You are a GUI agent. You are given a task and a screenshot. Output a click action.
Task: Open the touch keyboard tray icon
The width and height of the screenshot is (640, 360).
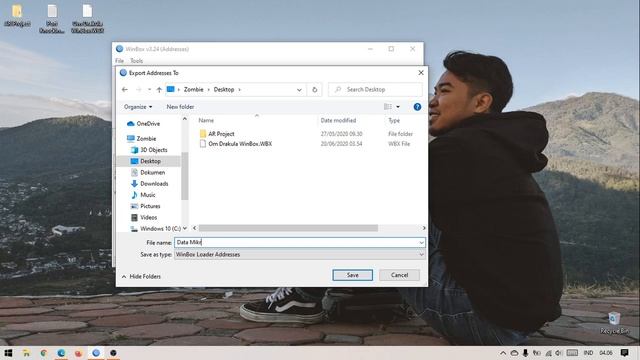tap(572, 353)
